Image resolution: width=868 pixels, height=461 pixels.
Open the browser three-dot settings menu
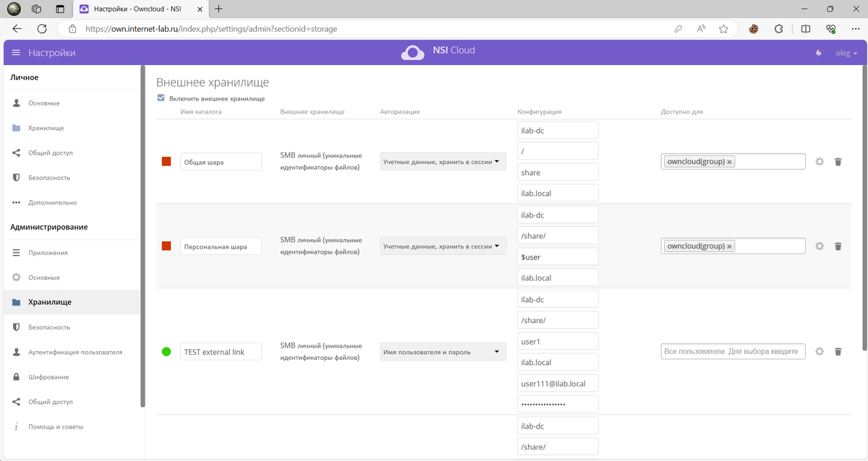pos(855,29)
